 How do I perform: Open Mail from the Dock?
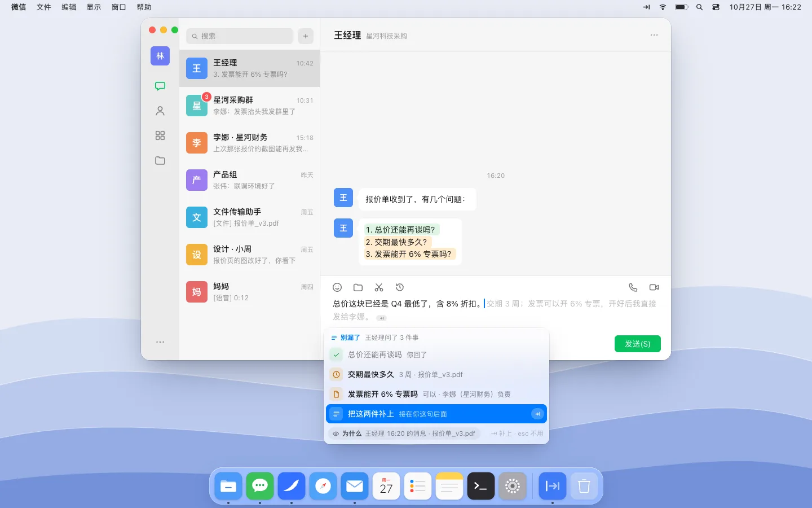(355, 486)
